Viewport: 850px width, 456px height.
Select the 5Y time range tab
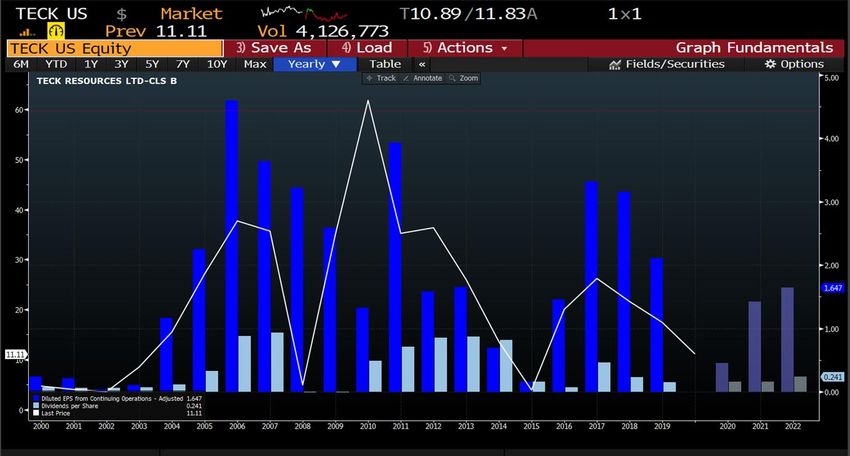click(x=152, y=64)
